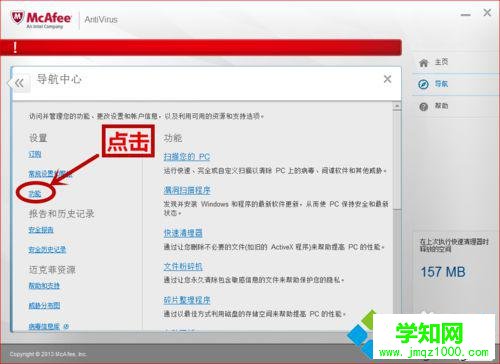Open the 威胁分布图 link

(x=44, y=305)
